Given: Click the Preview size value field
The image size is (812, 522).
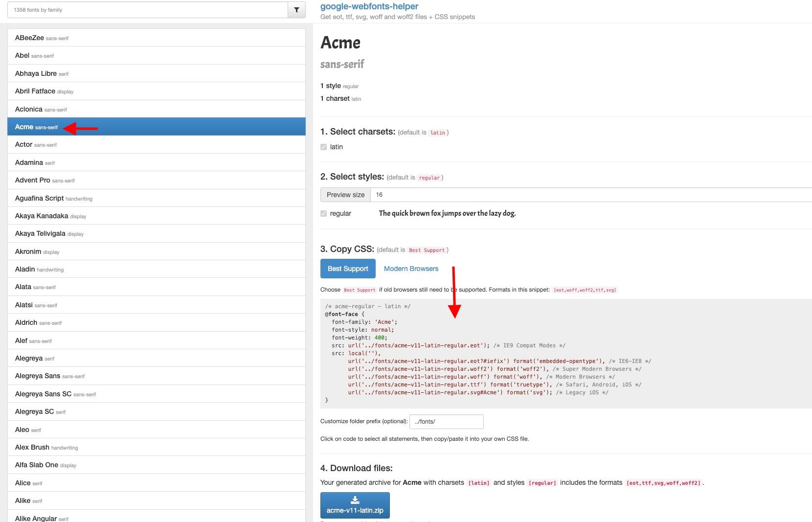Looking at the screenshot, I should [591, 195].
